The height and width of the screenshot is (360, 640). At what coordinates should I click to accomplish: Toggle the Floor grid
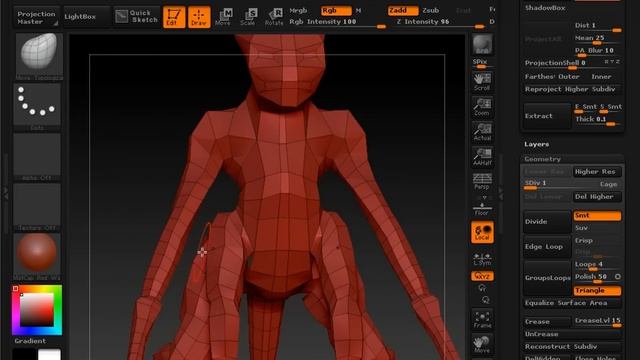click(x=482, y=208)
